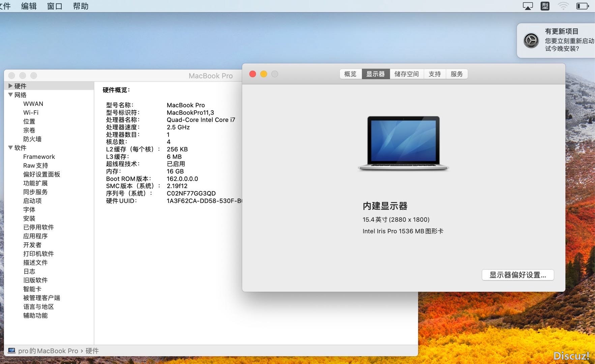Select 辅助功能 in the sidebar
The width and height of the screenshot is (595, 364).
35,315
